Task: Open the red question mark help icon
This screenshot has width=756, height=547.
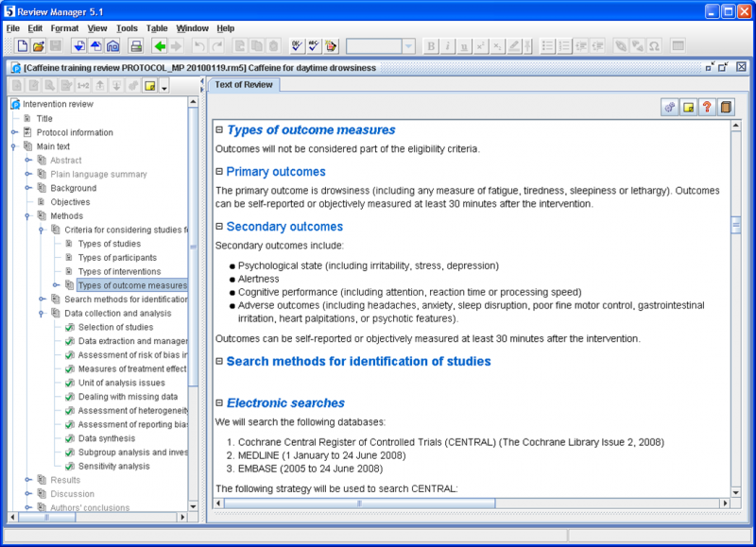Action: tap(706, 108)
